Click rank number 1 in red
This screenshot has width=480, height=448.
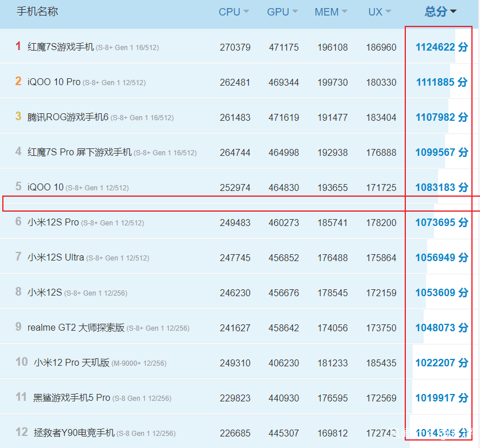point(18,46)
